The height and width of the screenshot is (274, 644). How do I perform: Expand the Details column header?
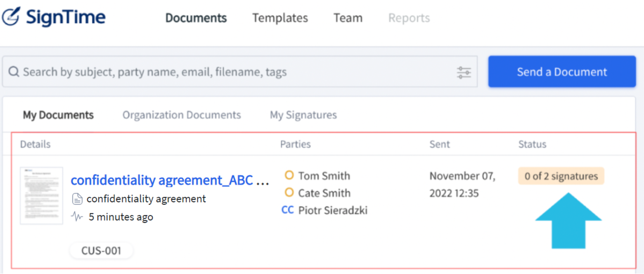point(35,144)
